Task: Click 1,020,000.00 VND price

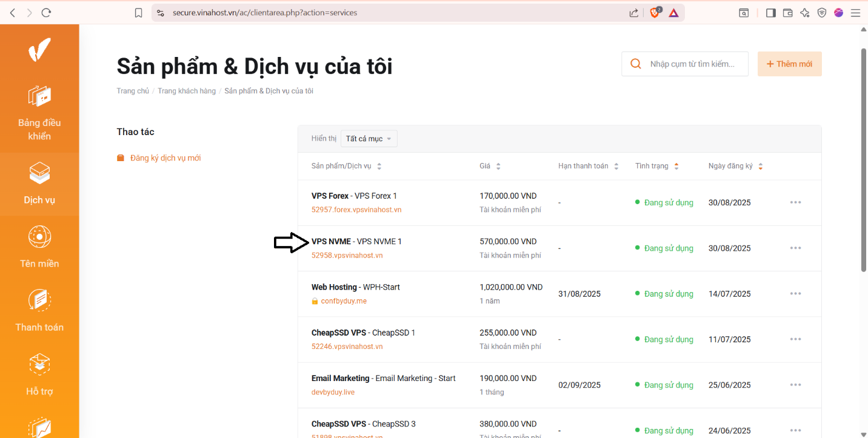Action: coord(511,287)
